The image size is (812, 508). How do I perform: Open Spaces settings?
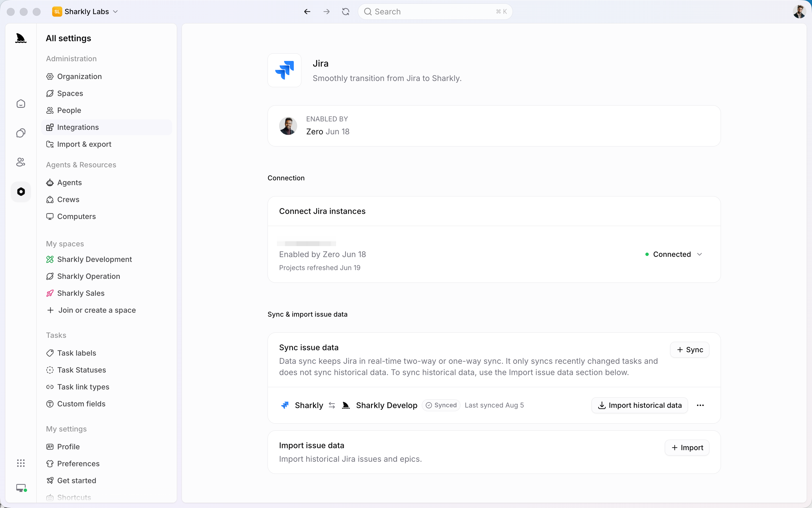[107, 93]
